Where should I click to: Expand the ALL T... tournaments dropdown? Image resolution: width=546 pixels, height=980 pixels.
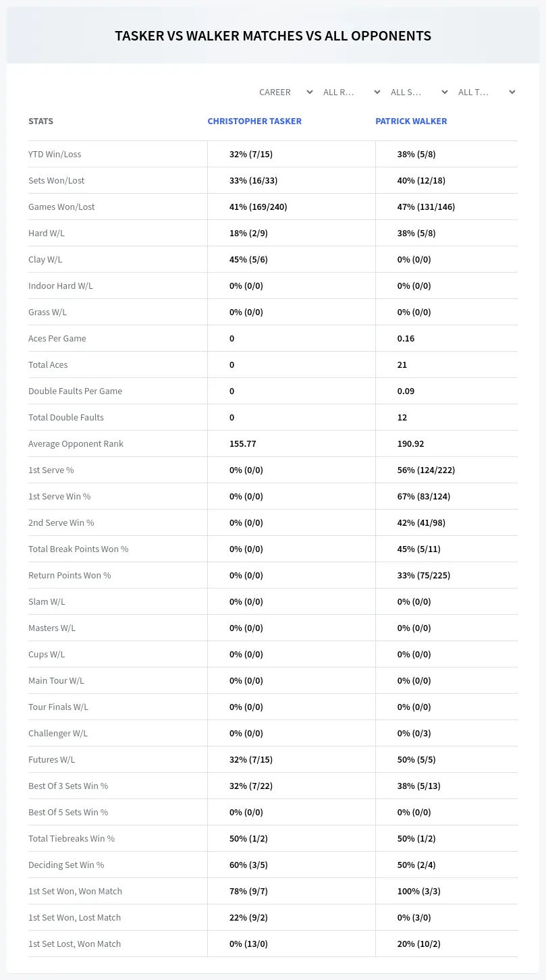[486, 92]
